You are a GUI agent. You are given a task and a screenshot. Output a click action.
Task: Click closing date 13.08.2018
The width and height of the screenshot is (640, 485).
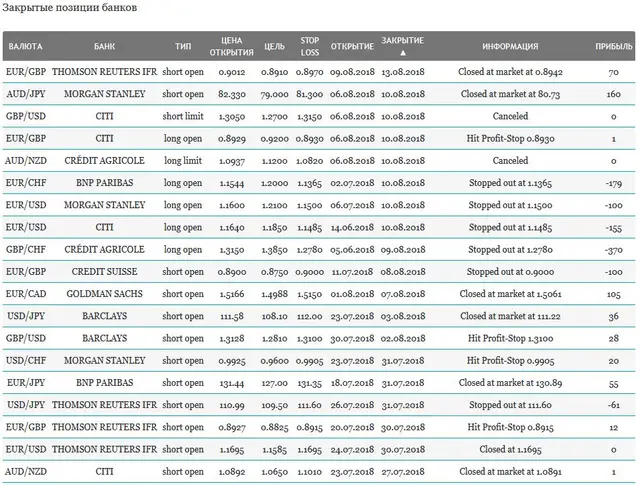(x=403, y=72)
